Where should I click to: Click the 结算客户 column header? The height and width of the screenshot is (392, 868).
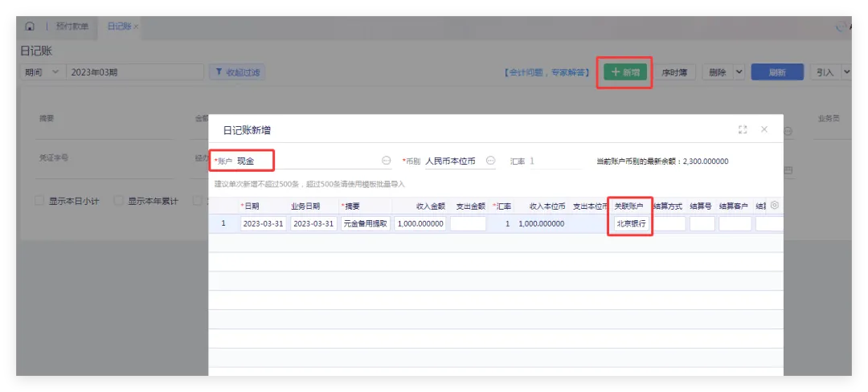(734, 206)
